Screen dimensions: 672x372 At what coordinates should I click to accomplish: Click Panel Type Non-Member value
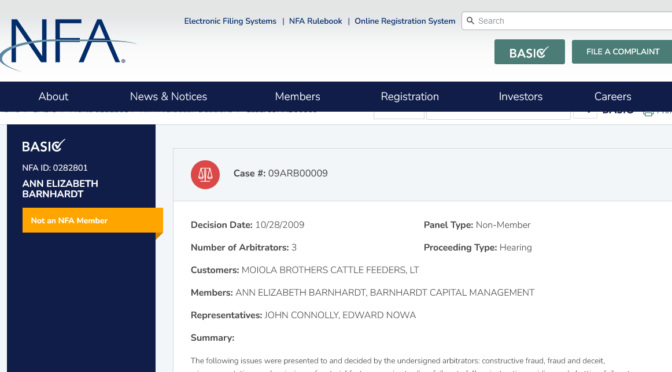503,225
